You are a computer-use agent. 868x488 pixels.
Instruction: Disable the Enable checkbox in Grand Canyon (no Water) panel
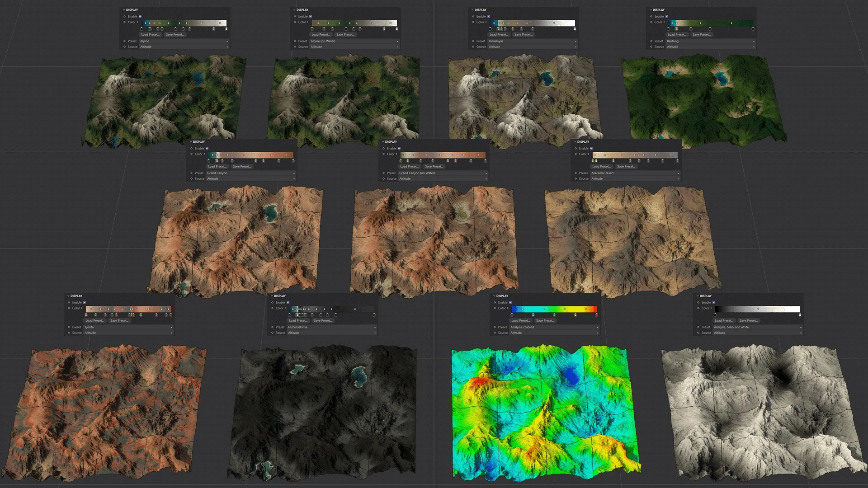coord(399,148)
